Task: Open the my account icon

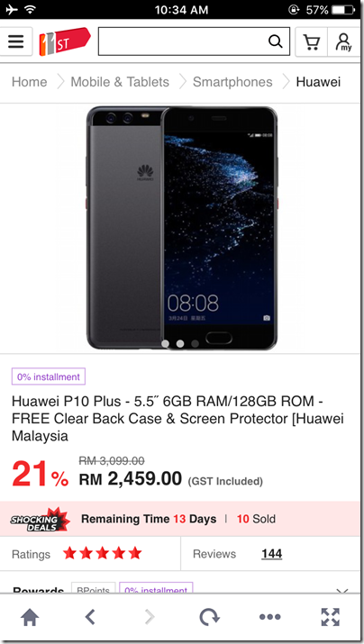Action: point(344,41)
